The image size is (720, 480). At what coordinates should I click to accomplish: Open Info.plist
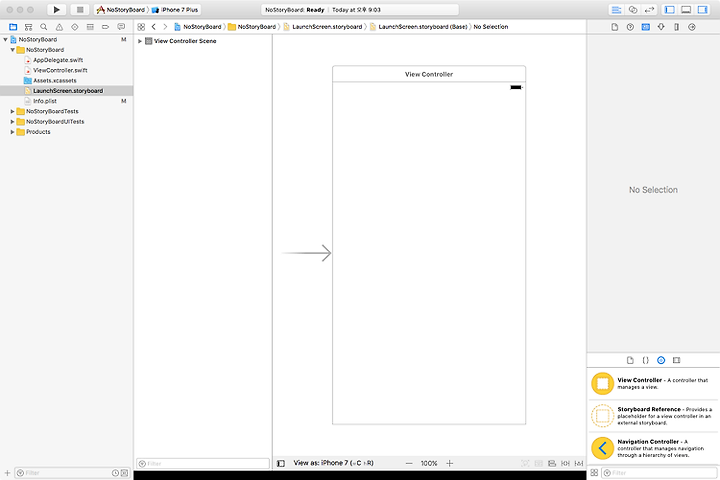click(45, 101)
